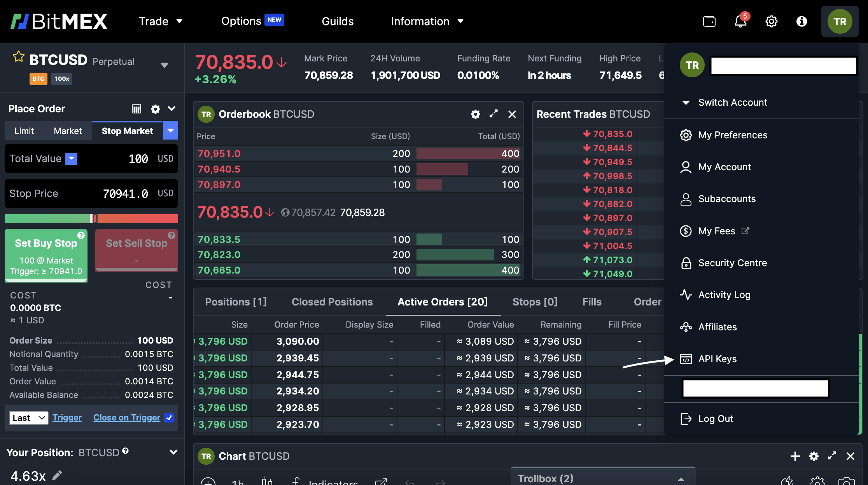Collapse Your Position section chevron
The image size is (868, 485).
[x=173, y=452]
